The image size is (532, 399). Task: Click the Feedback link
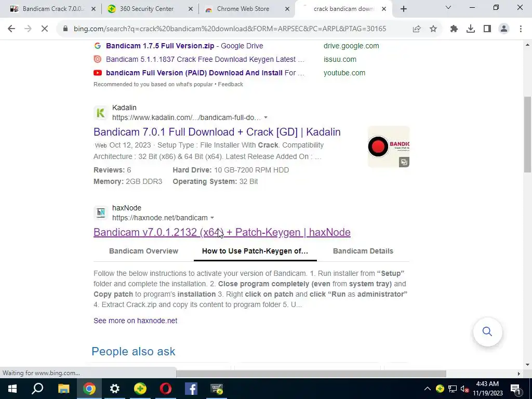tap(230, 84)
